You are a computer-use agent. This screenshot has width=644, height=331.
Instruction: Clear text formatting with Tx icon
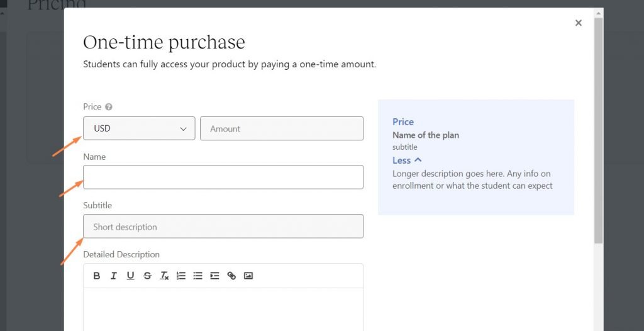pos(164,276)
